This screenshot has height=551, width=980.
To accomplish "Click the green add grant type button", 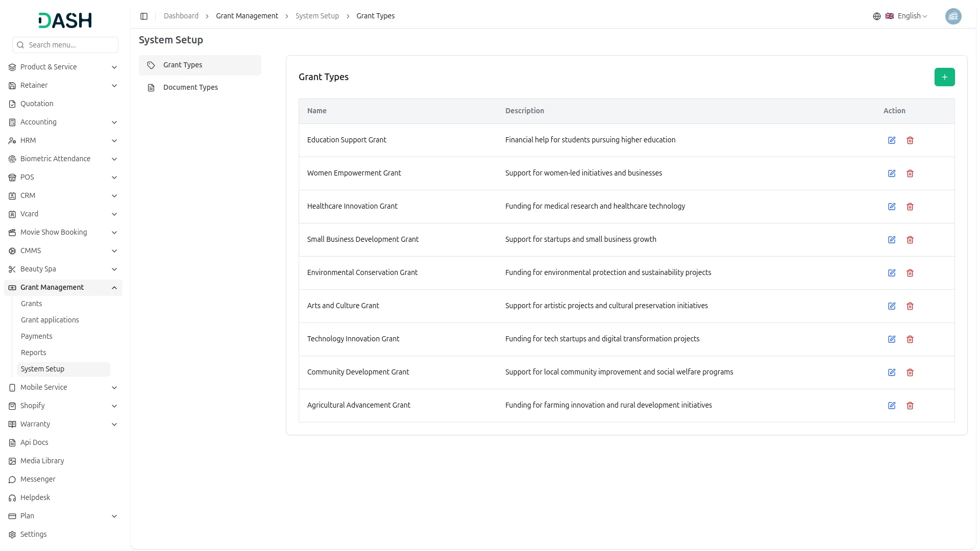I will (x=944, y=77).
